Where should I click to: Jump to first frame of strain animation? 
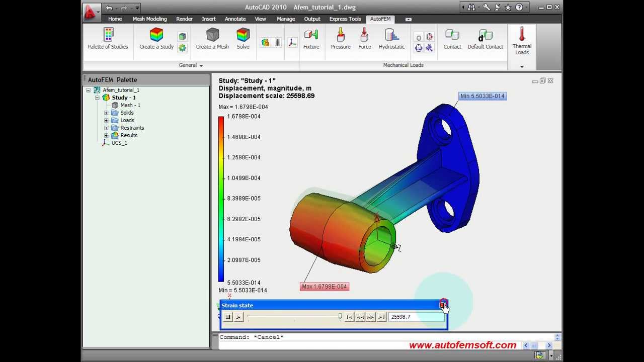coord(350,317)
